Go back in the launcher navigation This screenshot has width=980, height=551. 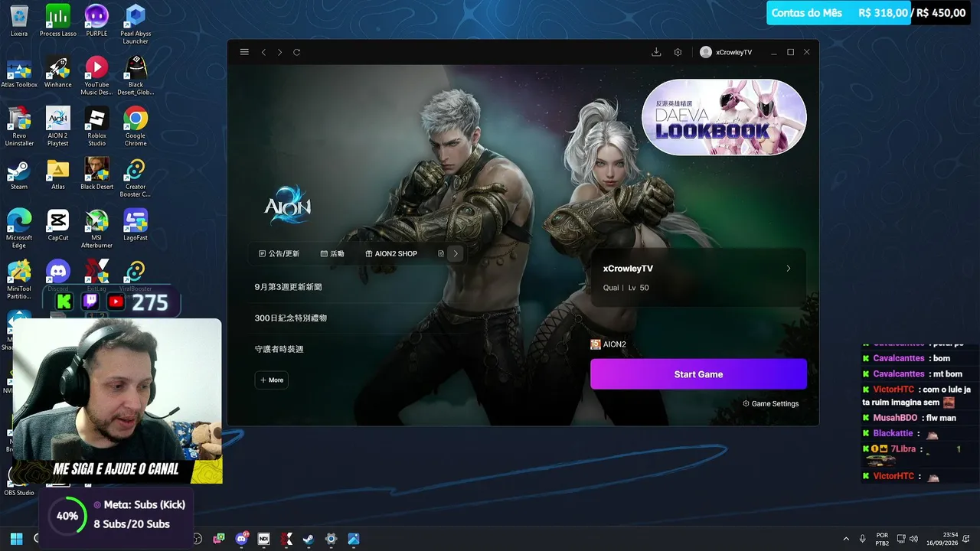[263, 52]
